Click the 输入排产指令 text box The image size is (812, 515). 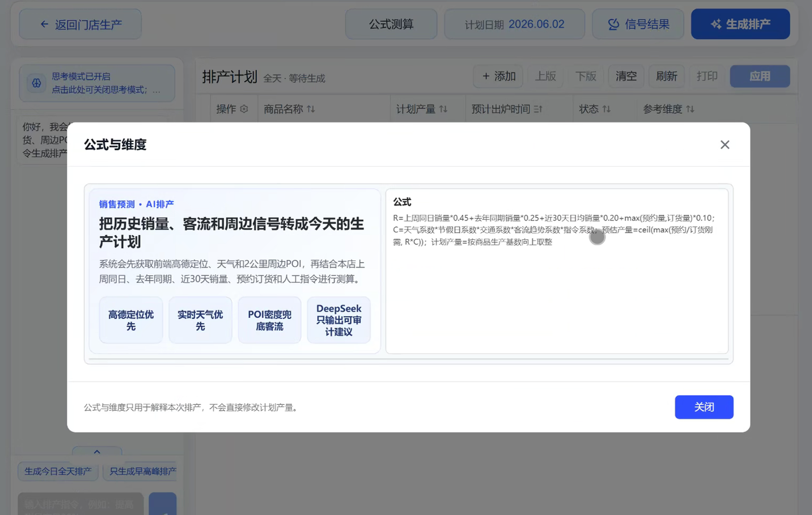click(x=81, y=504)
